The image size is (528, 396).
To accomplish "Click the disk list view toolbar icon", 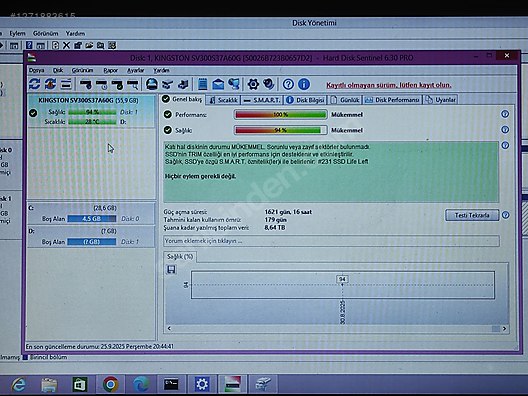I will click(66, 84).
